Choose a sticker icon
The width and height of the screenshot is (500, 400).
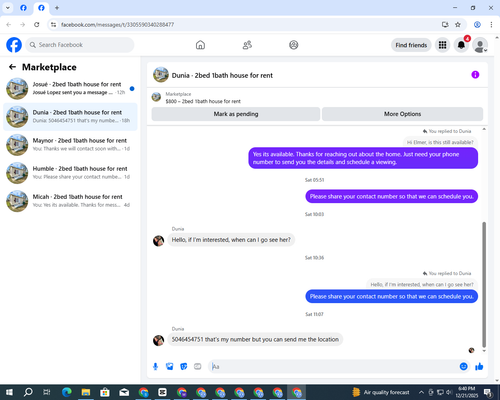click(x=184, y=367)
